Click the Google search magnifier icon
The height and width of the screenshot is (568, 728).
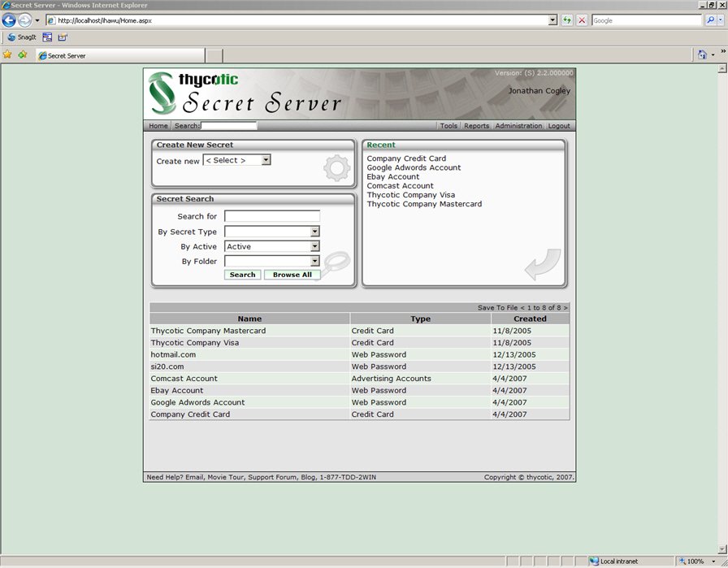pyautogui.click(x=710, y=20)
